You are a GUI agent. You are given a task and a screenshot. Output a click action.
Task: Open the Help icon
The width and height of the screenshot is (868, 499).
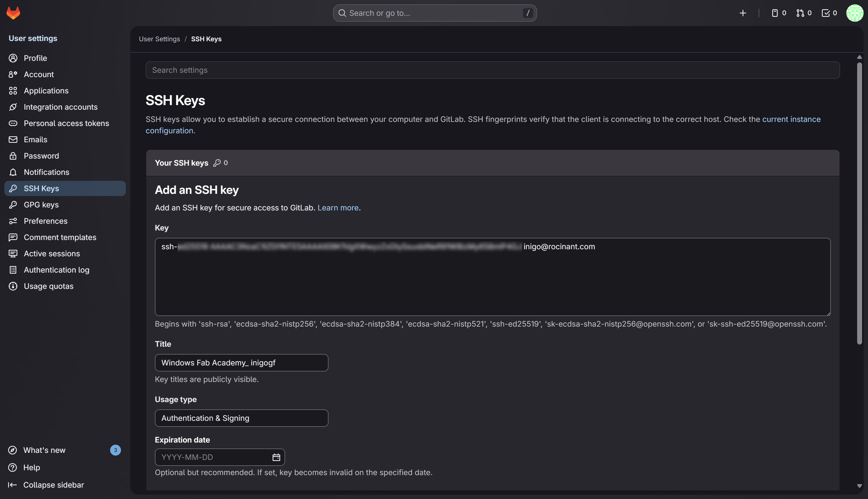[12, 467]
